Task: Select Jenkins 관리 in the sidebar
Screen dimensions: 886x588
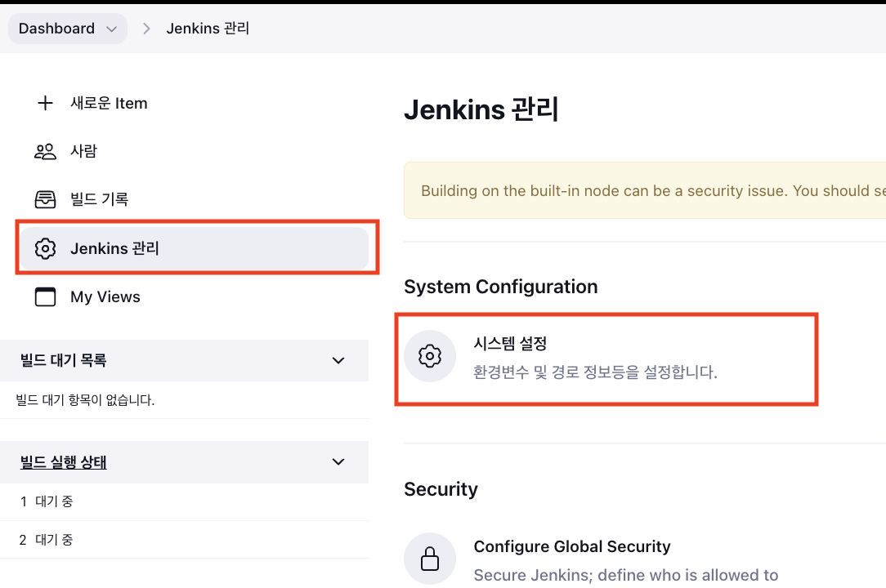Action: [194, 248]
